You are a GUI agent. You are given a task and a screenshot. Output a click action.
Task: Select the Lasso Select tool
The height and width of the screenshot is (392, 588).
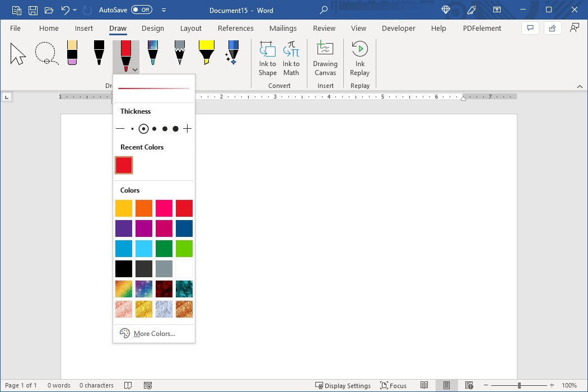click(45, 54)
